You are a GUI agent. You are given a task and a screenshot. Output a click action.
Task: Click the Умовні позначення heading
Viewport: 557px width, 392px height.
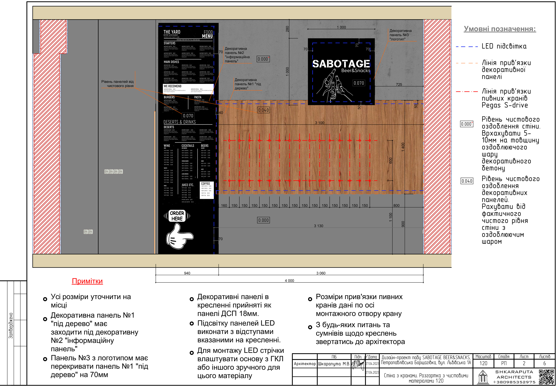point(500,29)
